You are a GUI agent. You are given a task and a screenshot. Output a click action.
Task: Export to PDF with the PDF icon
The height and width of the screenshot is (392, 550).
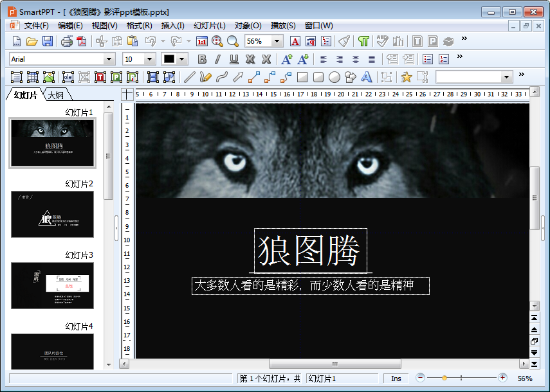click(82, 41)
